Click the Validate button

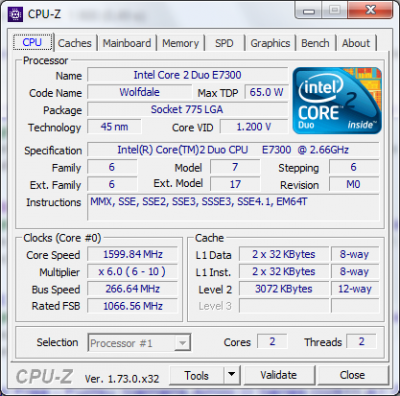coord(279,375)
